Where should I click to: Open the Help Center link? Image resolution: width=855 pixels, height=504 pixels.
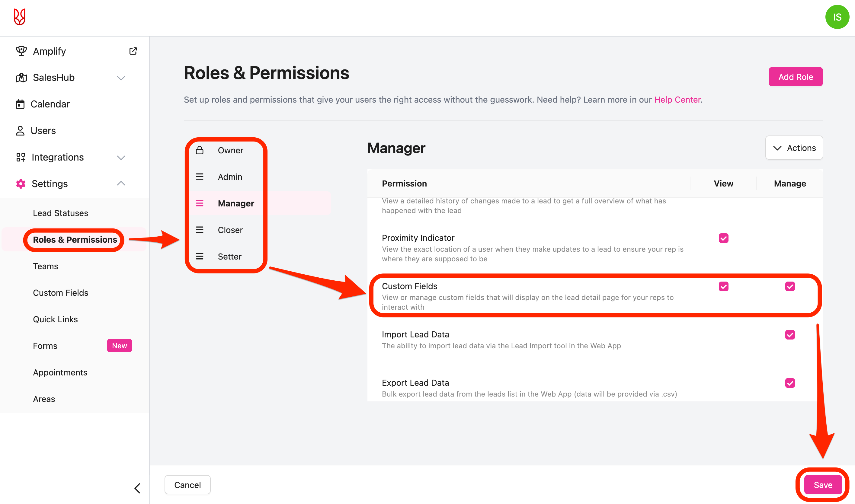point(677,100)
